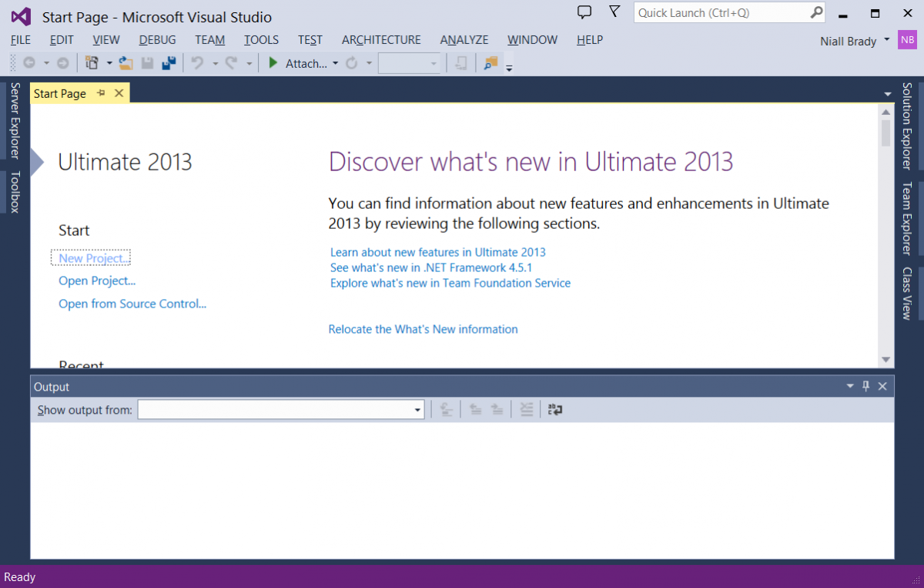Close the Start Page tab
The height and width of the screenshot is (588, 924).
[x=119, y=93]
